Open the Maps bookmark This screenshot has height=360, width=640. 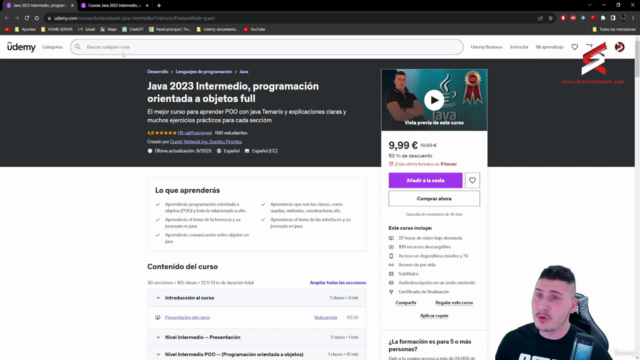click(x=109, y=29)
